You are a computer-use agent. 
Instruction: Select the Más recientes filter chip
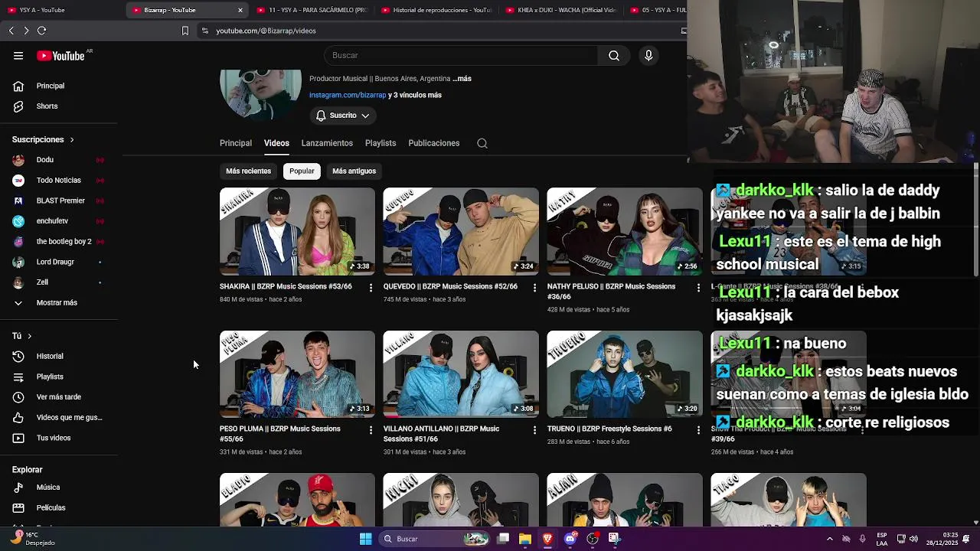click(x=248, y=171)
